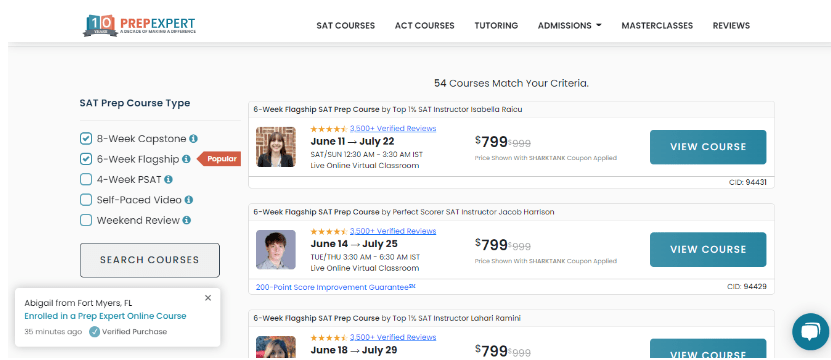Click Jacob Harrison's instructor photo
Image resolution: width=831 pixels, height=360 pixels.
click(x=276, y=250)
